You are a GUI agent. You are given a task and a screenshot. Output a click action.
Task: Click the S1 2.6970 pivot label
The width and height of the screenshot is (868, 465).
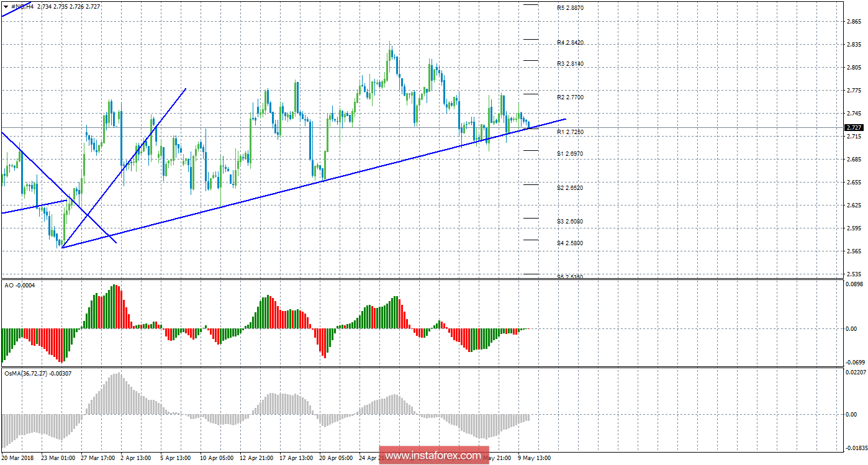[570, 153]
